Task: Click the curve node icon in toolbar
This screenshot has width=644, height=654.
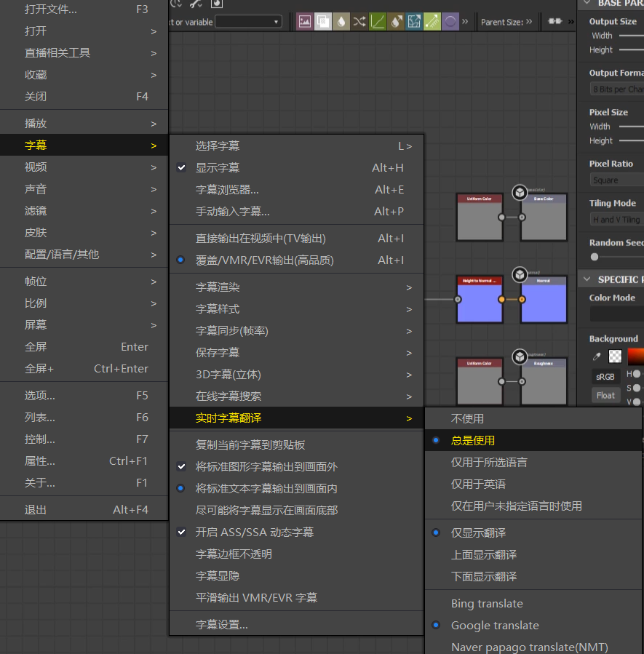Action: tap(378, 22)
